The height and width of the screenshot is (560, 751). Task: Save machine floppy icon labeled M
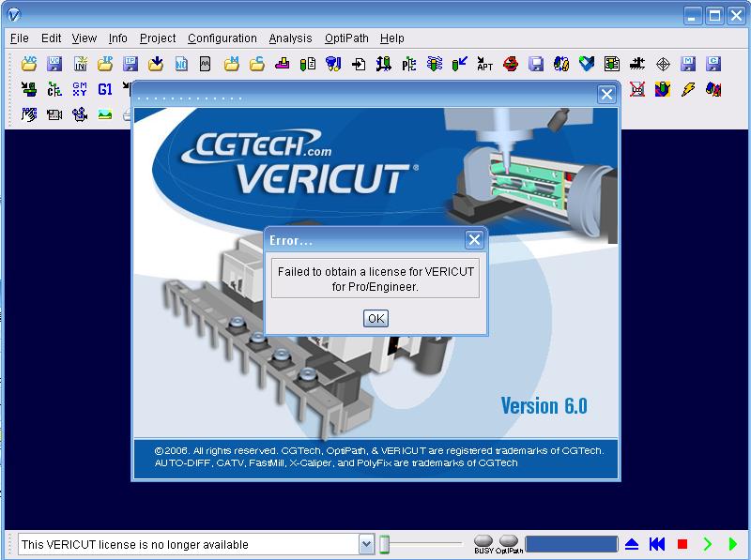pos(688,64)
